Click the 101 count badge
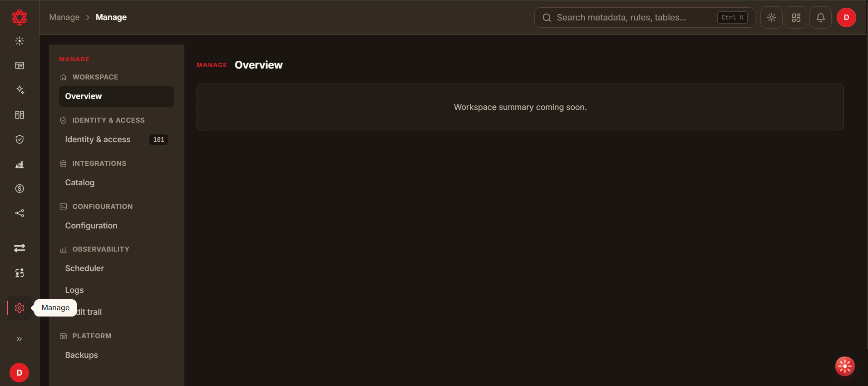Image resolution: width=868 pixels, height=386 pixels. [158, 139]
